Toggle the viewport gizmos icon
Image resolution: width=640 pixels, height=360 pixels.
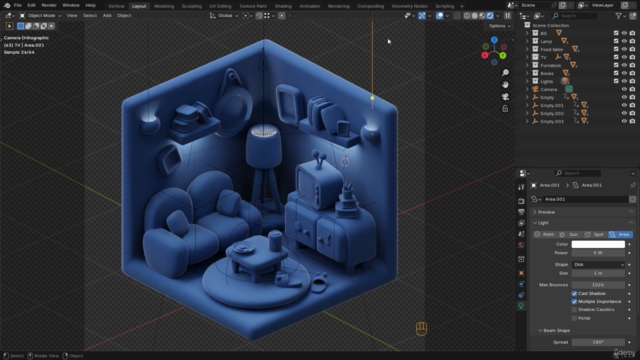tap(422, 16)
